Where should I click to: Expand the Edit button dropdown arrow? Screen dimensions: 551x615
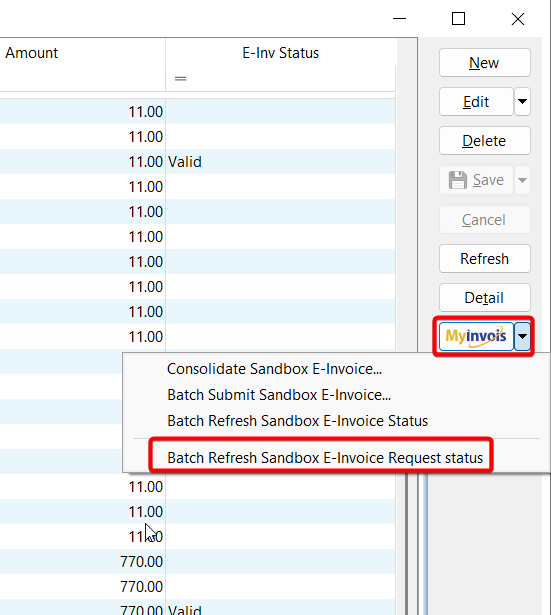pos(522,102)
